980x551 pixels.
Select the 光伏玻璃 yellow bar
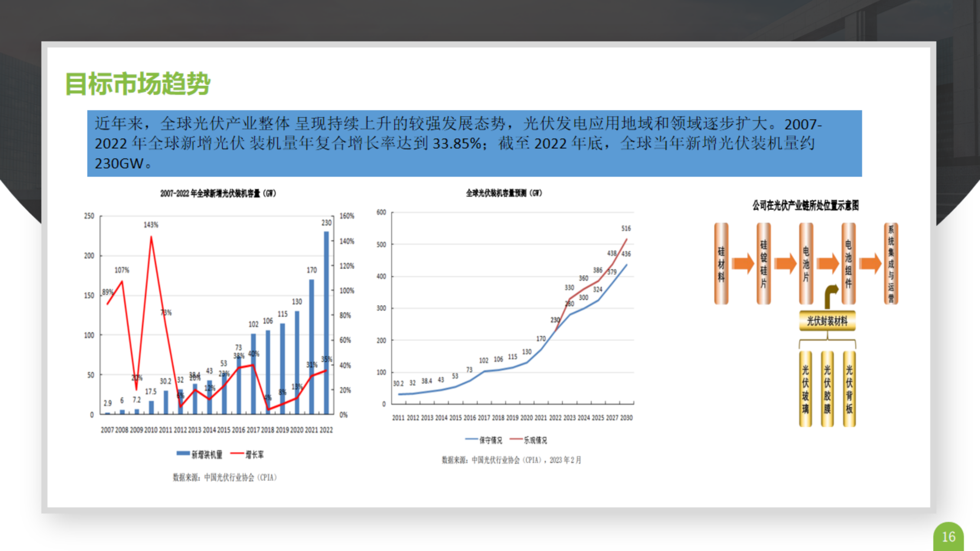pos(805,388)
